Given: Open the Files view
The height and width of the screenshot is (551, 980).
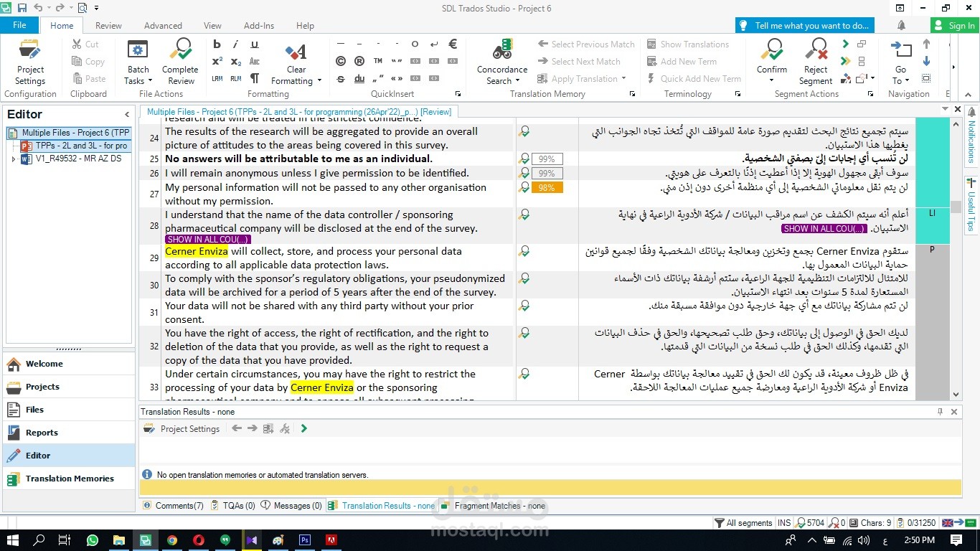Looking at the screenshot, I should pos(69,410).
